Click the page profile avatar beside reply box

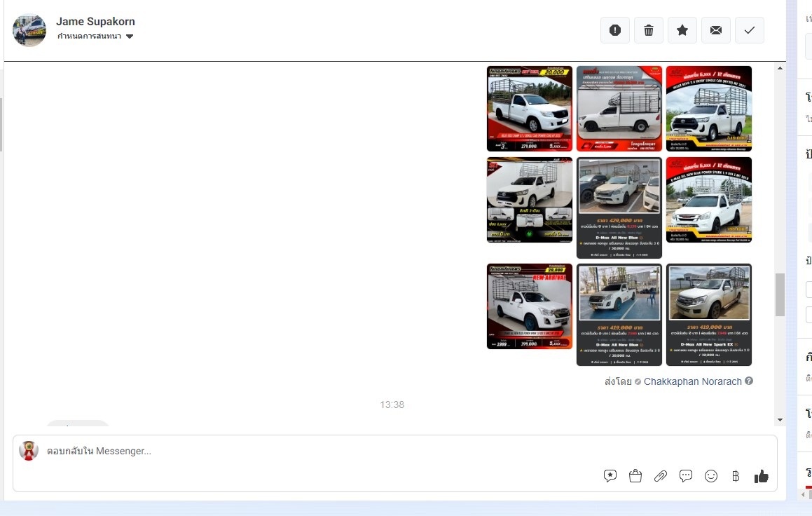pos(29,451)
